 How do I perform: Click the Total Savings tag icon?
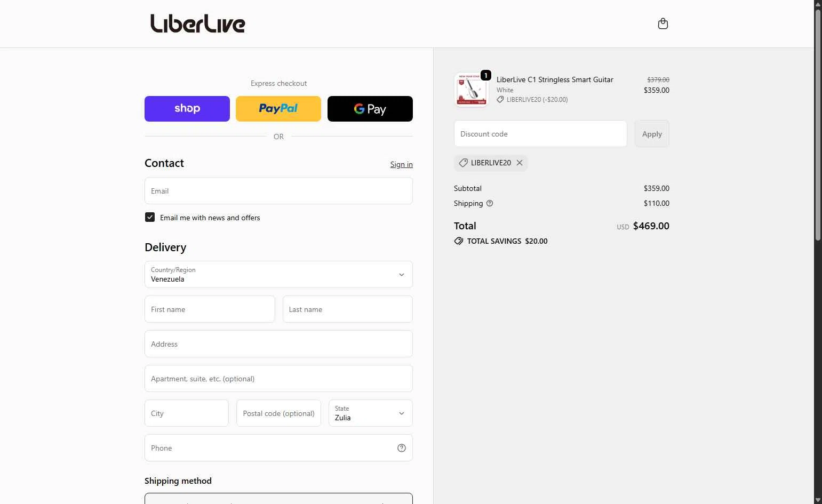pos(459,241)
